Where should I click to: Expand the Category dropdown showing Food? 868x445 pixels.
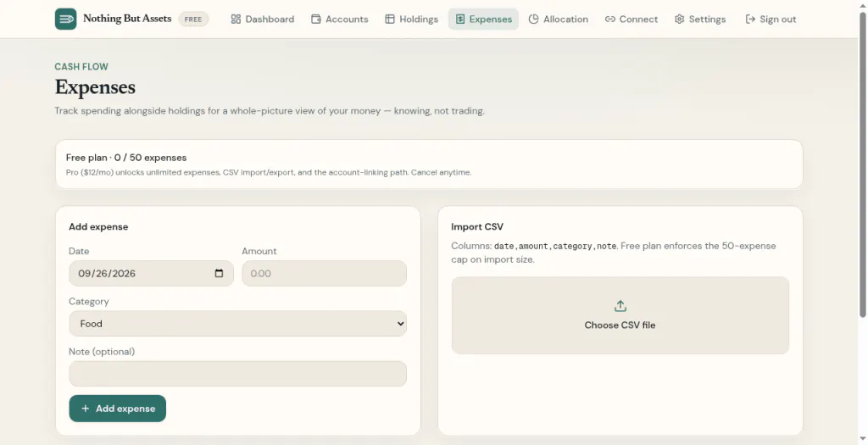coord(237,324)
